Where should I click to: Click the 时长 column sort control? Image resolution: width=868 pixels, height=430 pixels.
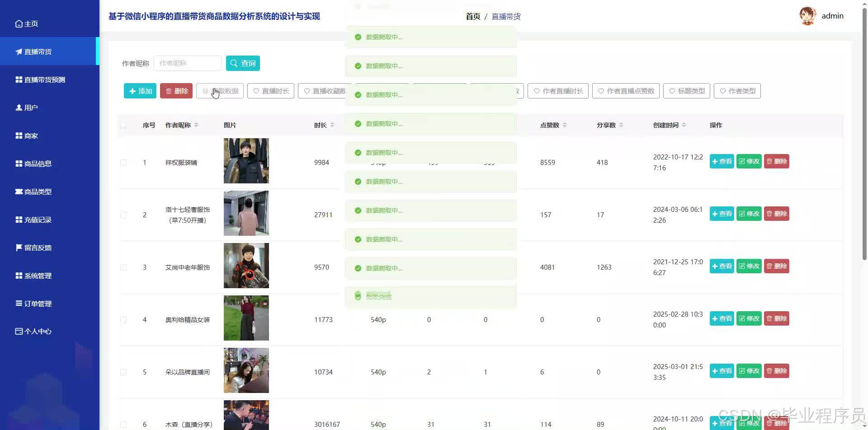pyautogui.click(x=332, y=125)
